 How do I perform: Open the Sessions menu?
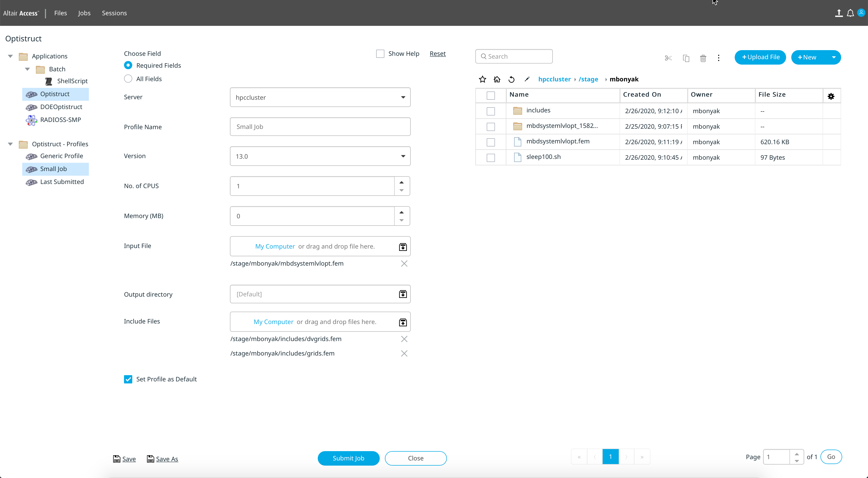(114, 13)
